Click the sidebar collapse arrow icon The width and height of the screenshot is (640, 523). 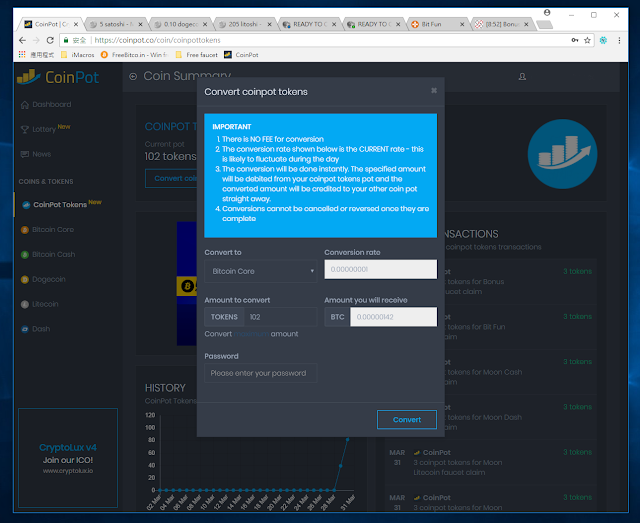[x=133, y=76]
